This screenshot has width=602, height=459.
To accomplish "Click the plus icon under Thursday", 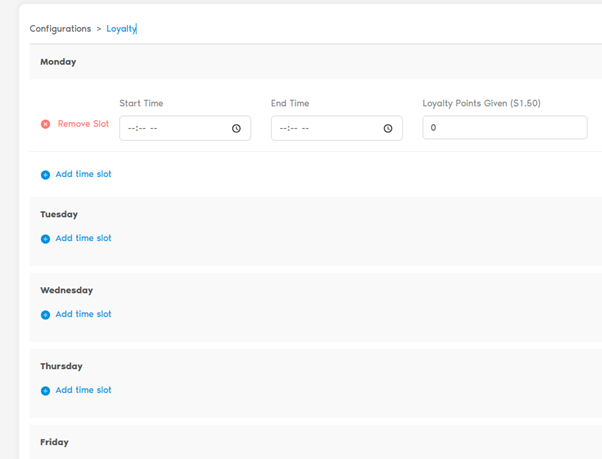I will tap(45, 391).
